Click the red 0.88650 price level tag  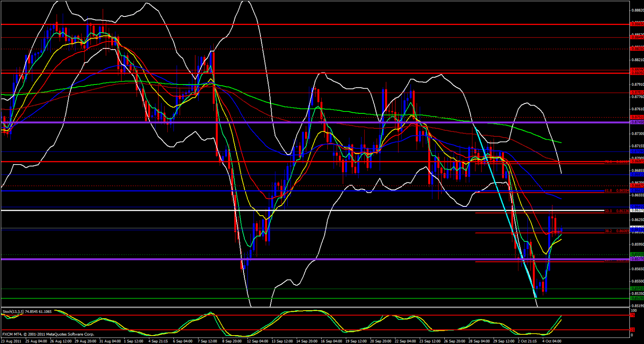coord(637,24)
